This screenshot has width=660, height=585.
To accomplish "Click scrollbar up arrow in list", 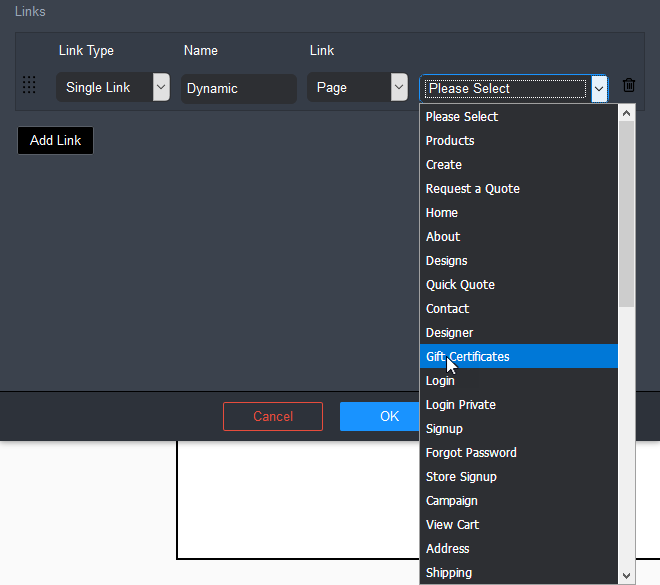I will click(627, 114).
